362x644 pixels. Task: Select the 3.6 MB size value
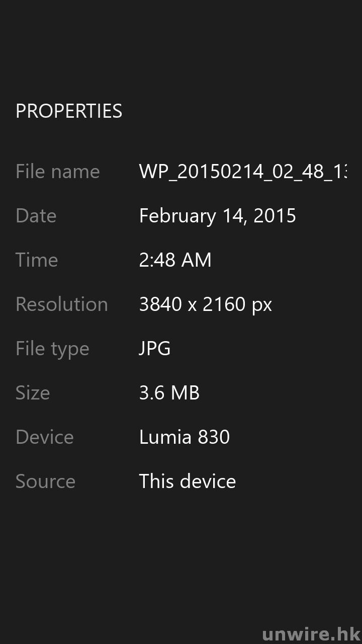tap(169, 393)
